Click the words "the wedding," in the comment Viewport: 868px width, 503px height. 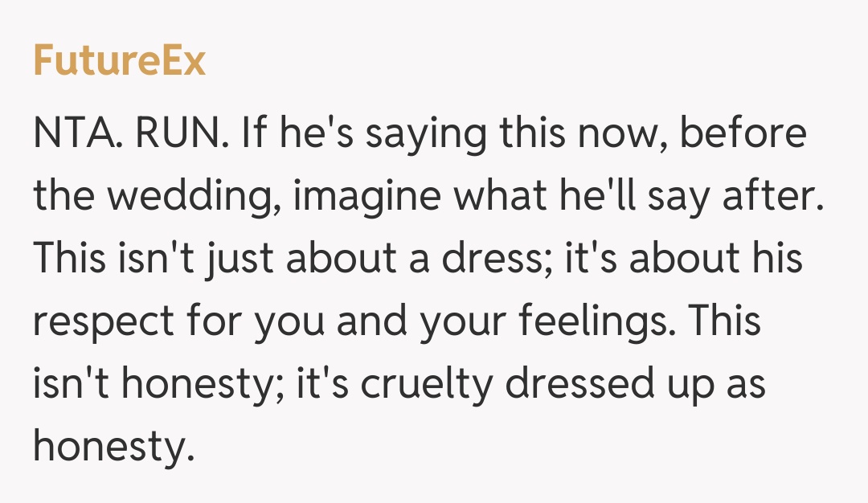point(158,197)
